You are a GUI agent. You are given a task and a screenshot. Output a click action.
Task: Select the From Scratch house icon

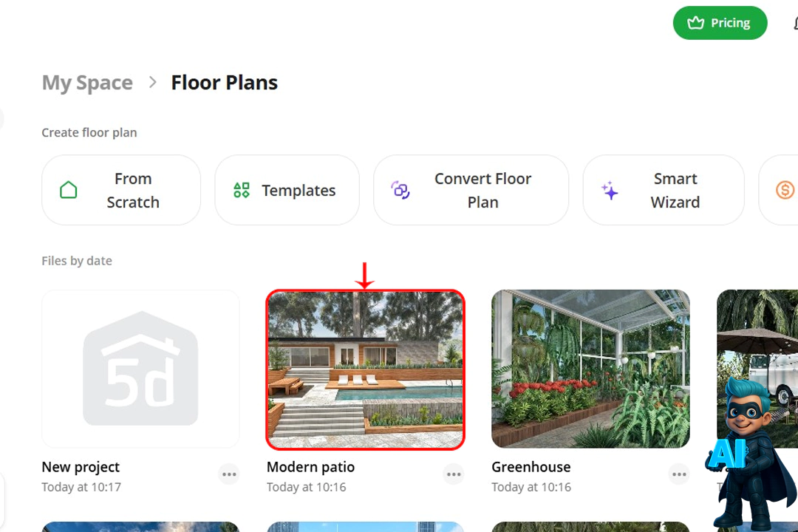coord(68,190)
